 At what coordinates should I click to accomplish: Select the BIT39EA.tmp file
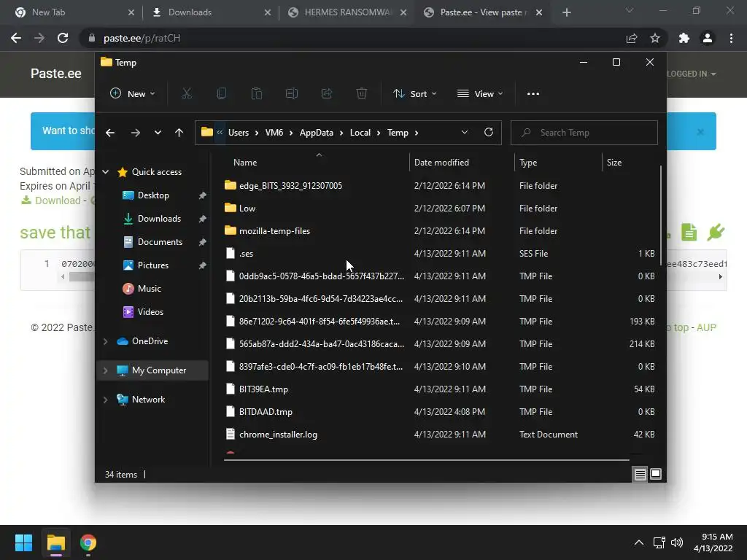(x=263, y=389)
